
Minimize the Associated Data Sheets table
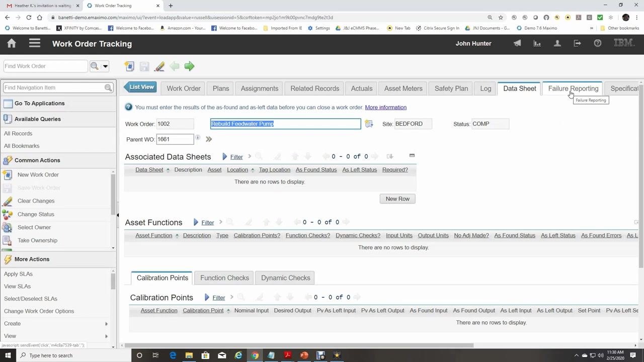[x=412, y=156]
